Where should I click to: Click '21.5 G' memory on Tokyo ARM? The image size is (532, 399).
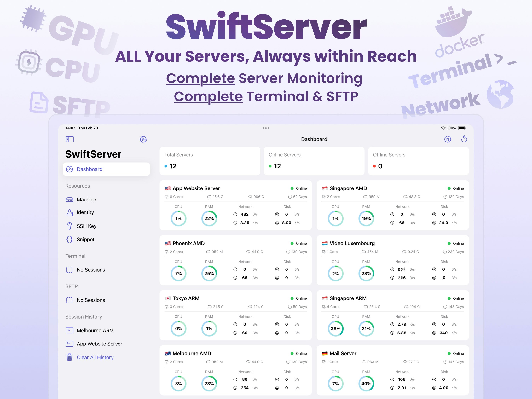coord(216,307)
